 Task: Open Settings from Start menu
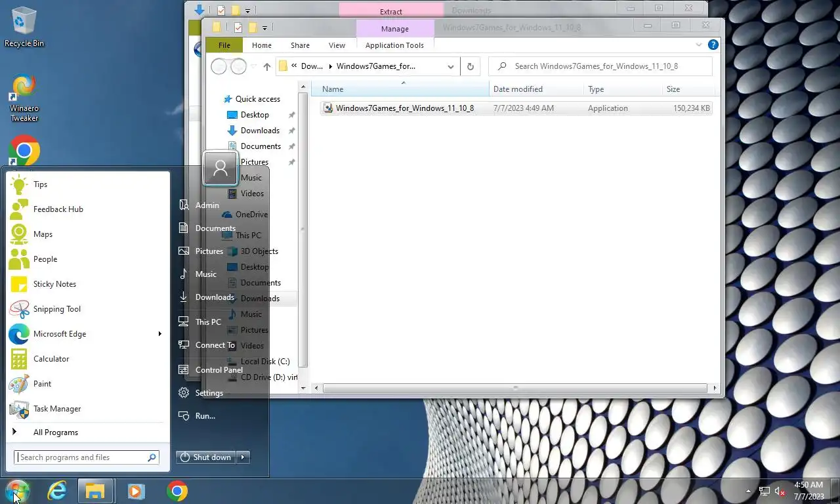201,393
